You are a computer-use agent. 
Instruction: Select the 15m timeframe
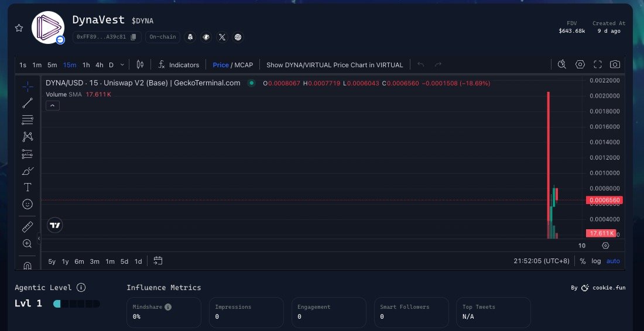[x=70, y=65]
